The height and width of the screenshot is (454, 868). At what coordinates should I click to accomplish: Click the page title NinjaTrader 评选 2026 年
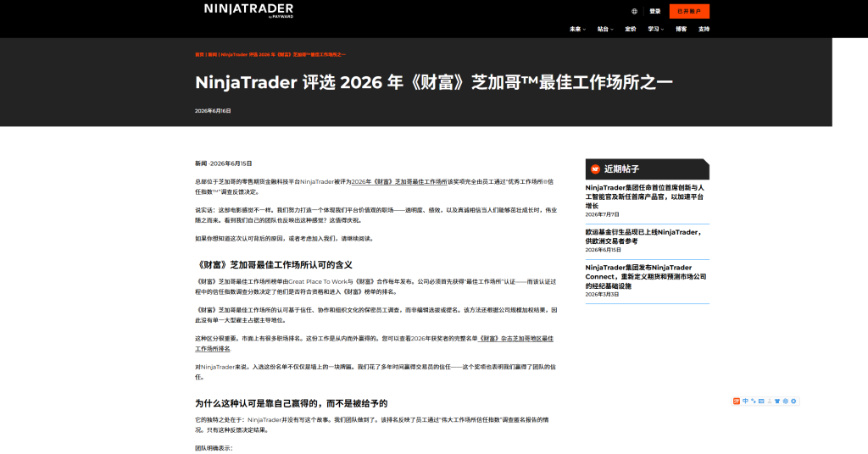433,82
